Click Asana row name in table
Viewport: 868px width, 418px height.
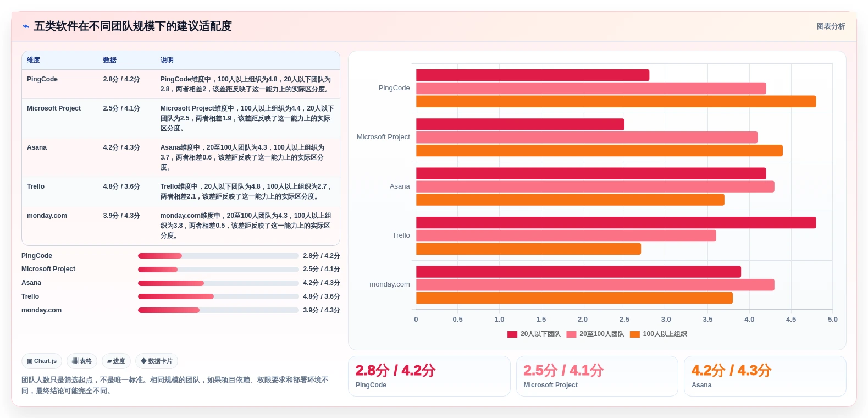coord(37,147)
